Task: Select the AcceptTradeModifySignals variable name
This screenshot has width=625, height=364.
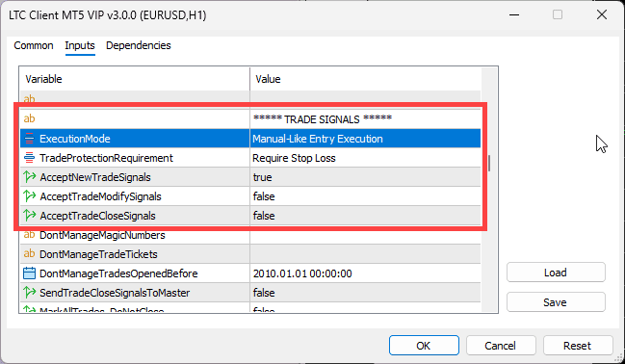Action: pyautogui.click(x=100, y=196)
